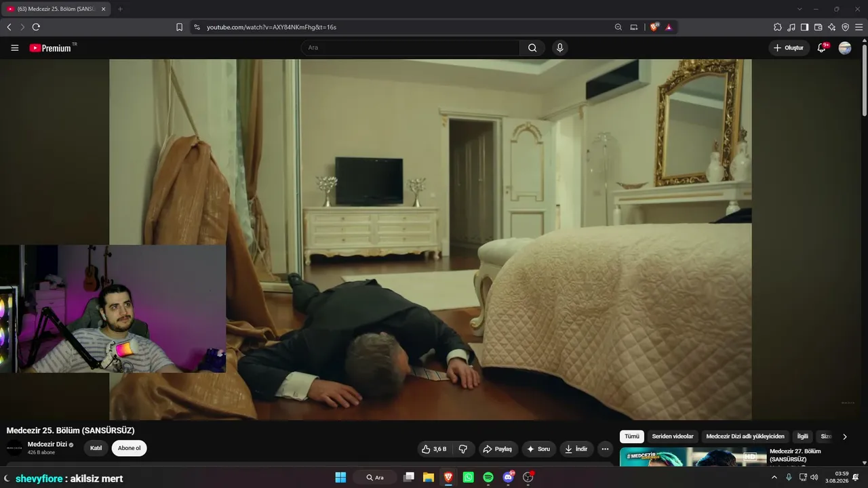Click the picture-in-picture icon in address bar
Image resolution: width=868 pixels, height=488 pixels.
click(x=634, y=27)
